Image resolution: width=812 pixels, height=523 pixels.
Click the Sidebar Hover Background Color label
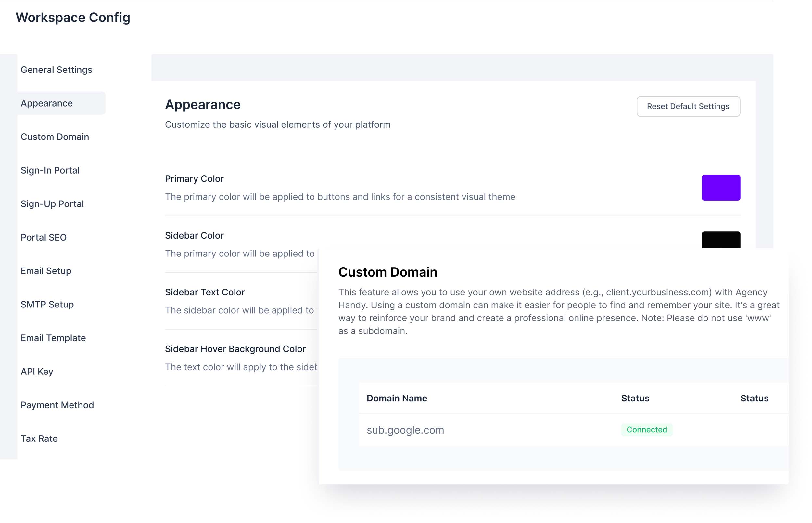(x=235, y=349)
